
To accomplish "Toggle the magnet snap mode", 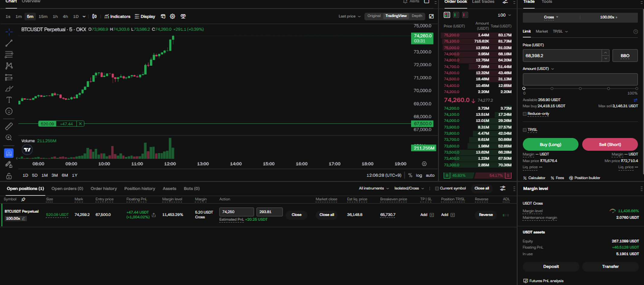I will coord(9,153).
